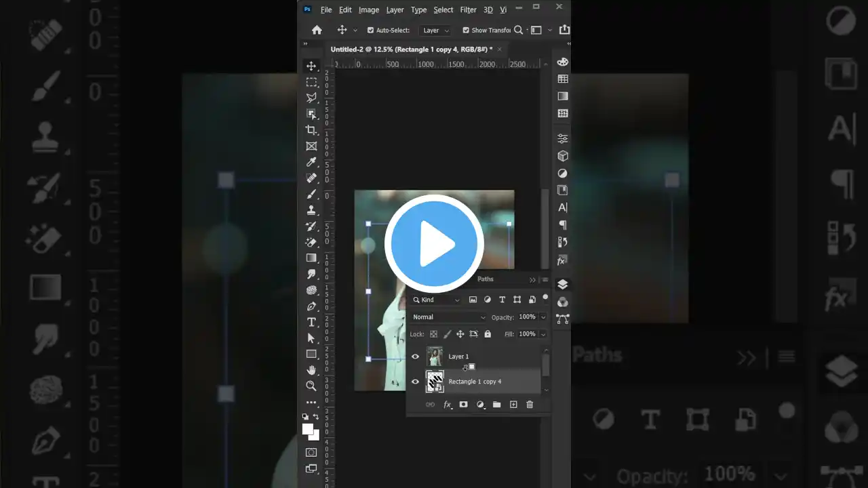The width and height of the screenshot is (868, 488).
Task: Open the Filter menu
Action: click(x=469, y=9)
